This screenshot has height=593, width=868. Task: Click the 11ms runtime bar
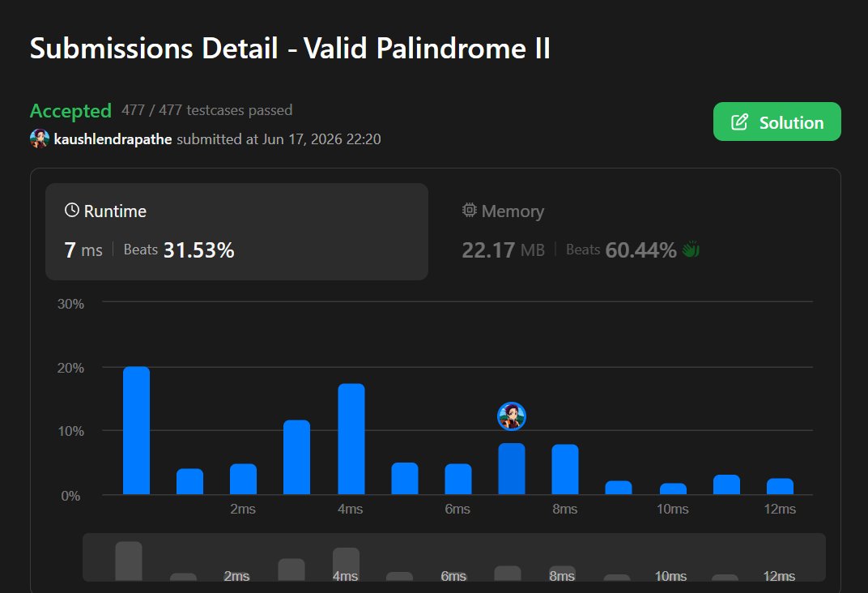click(x=726, y=484)
